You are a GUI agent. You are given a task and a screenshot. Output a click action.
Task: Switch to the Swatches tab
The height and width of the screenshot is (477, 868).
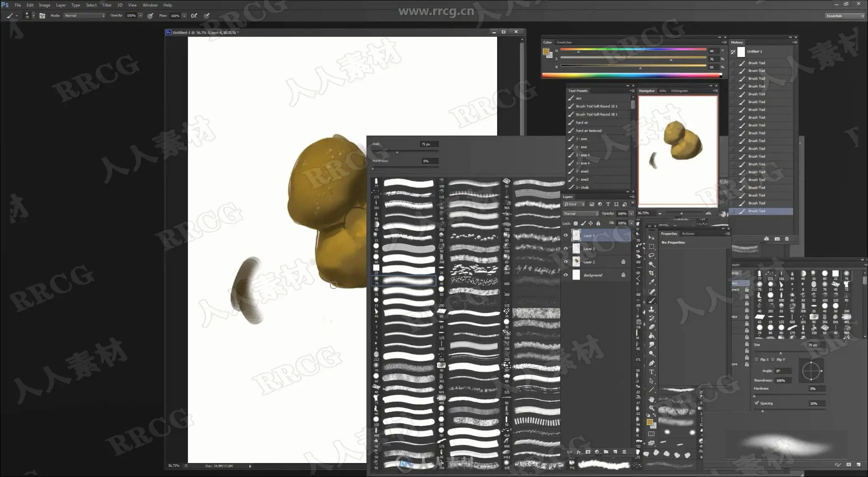[564, 42]
